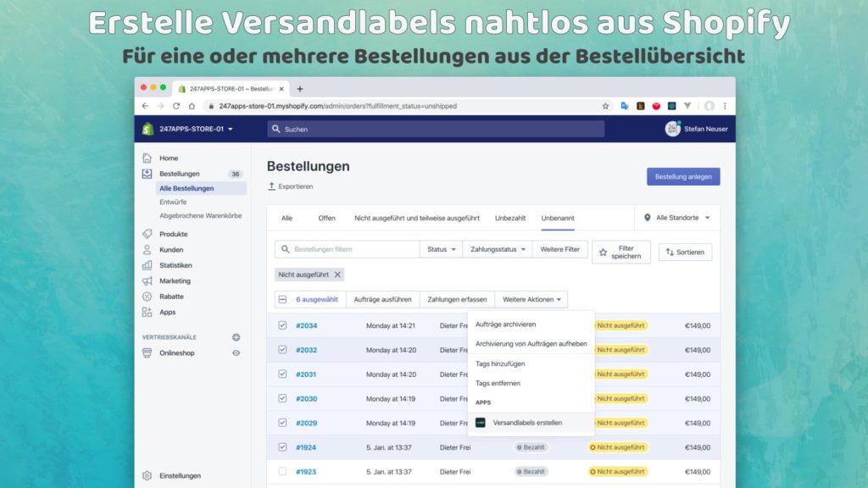This screenshot has height=488, width=868.
Task: Uncheck order #2032 checkbox
Action: 282,350
